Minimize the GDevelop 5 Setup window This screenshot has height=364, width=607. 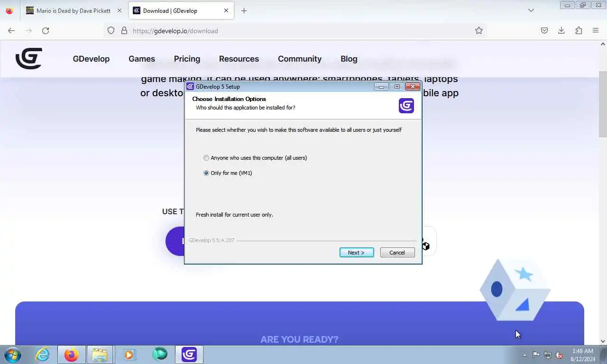click(381, 86)
